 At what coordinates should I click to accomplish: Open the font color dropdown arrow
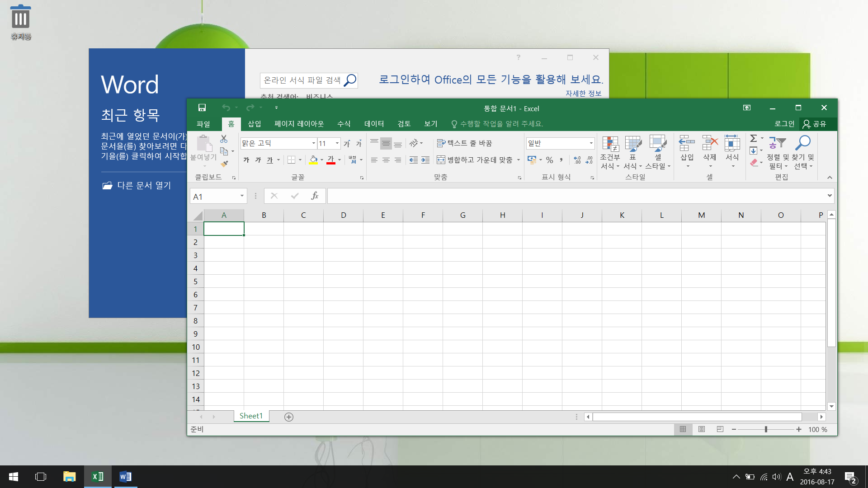(340, 160)
